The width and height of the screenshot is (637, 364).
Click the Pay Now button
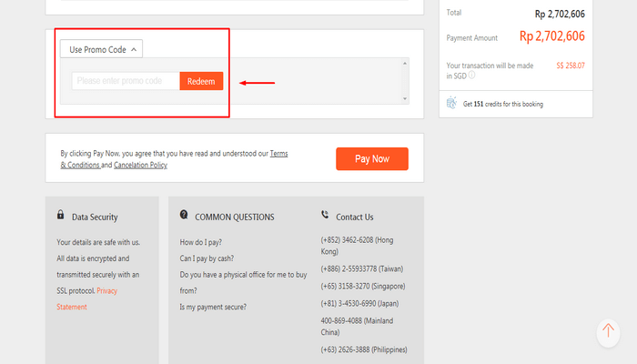click(372, 159)
